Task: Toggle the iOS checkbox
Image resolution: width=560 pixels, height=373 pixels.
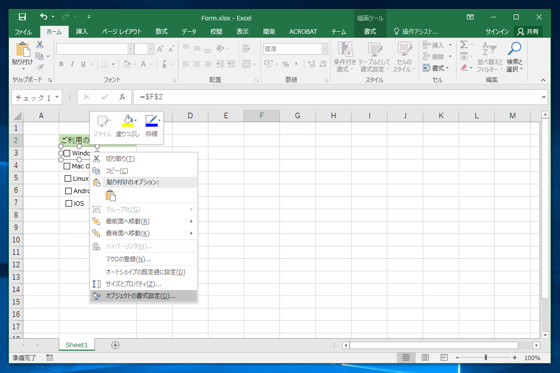Action: click(69, 203)
